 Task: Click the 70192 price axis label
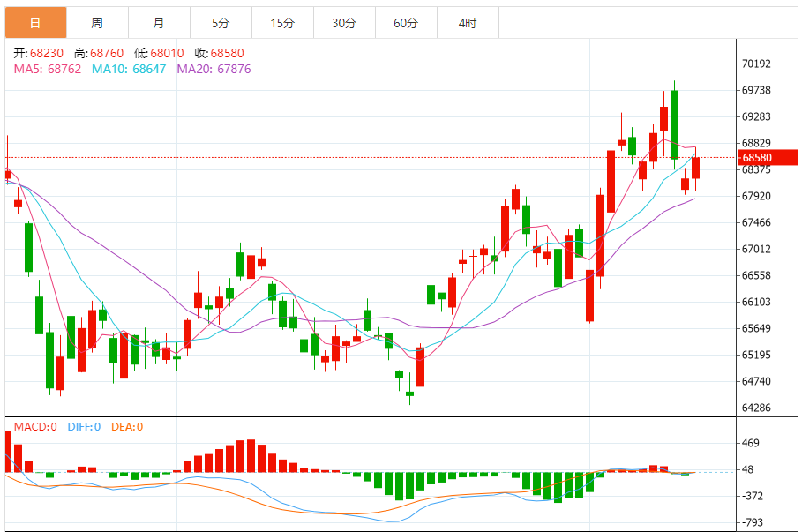(x=756, y=64)
